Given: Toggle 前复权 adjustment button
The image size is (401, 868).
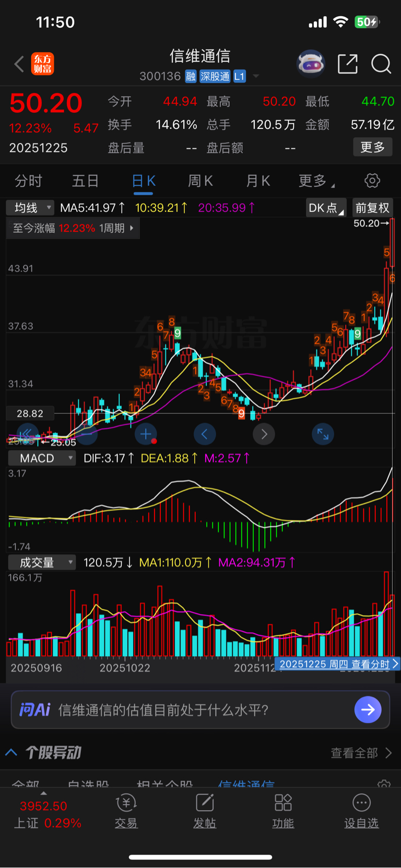Looking at the screenshot, I should click(373, 208).
